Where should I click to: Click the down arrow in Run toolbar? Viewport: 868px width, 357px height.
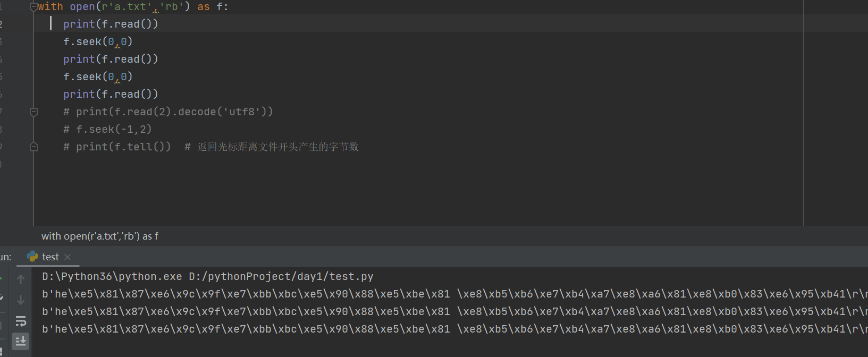(21, 300)
